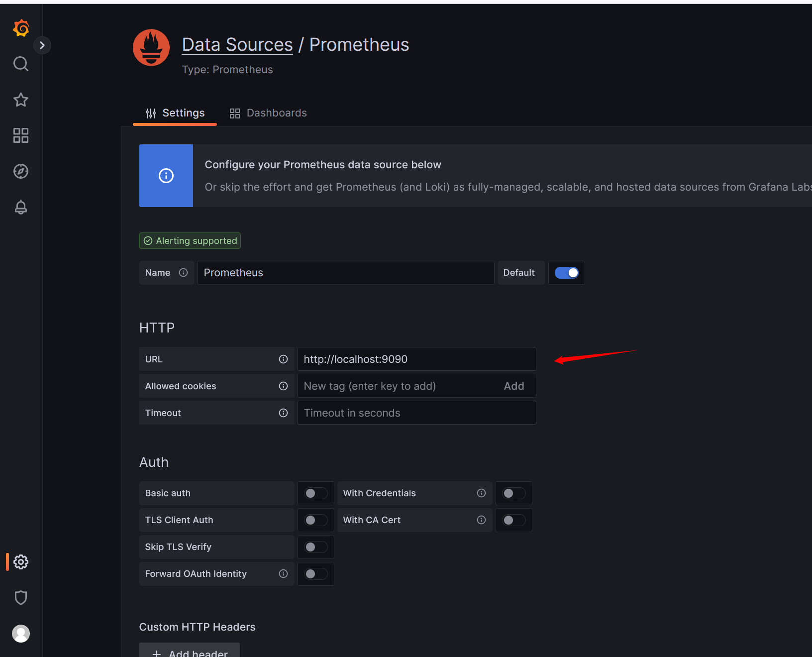
Task: Expand the sidebar navigation chevron
Action: pyautogui.click(x=42, y=45)
